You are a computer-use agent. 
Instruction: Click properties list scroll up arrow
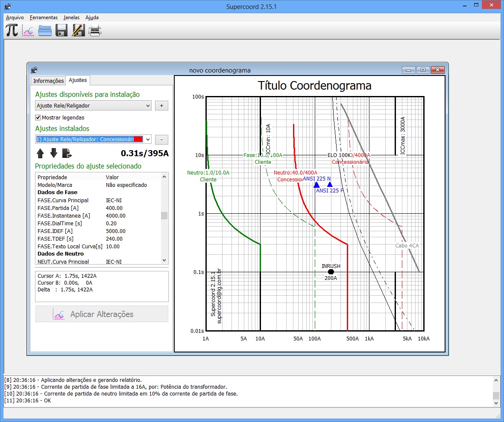tap(164, 177)
